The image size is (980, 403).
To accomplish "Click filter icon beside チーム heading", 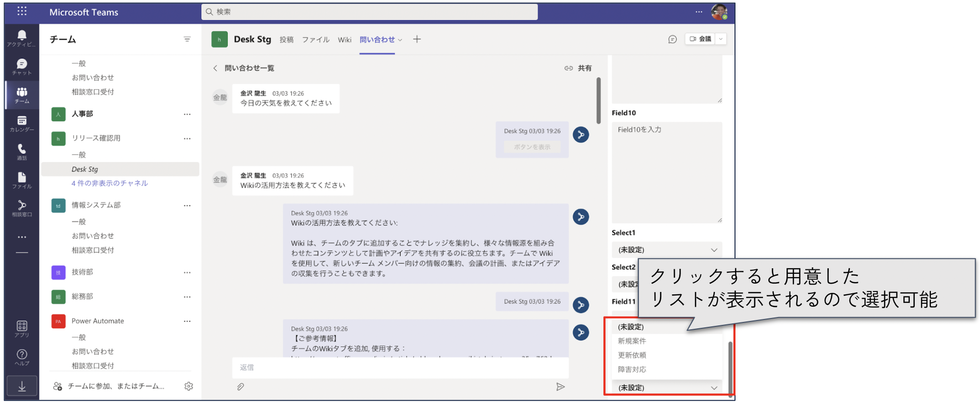I will (x=187, y=39).
